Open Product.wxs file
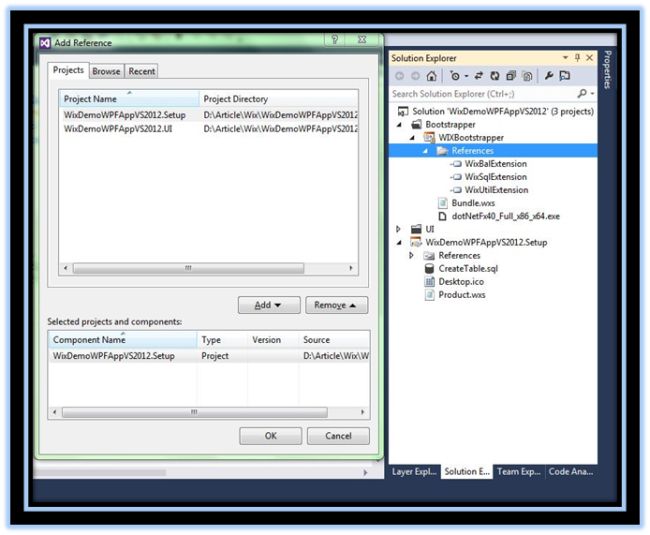 click(462, 295)
